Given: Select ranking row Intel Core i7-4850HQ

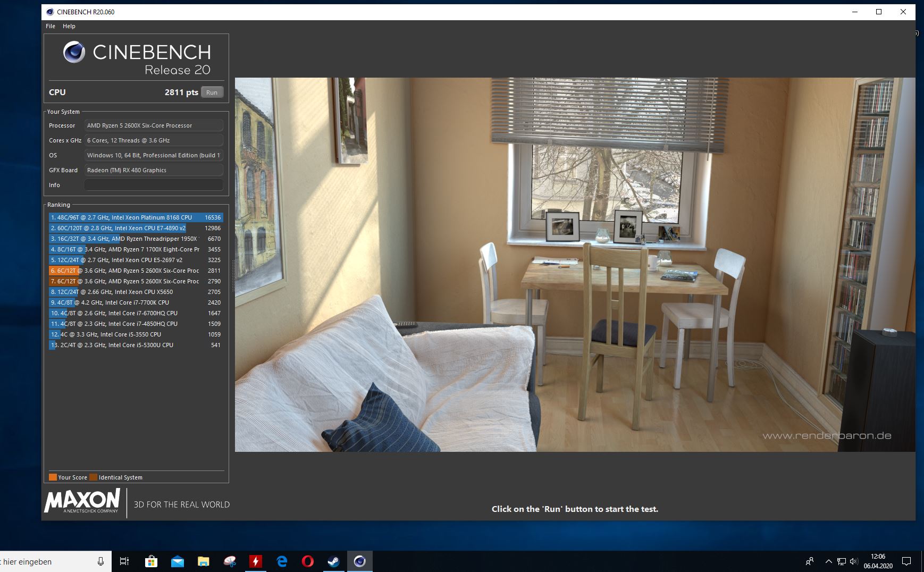Looking at the screenshot, I should [x=136, y=324].
